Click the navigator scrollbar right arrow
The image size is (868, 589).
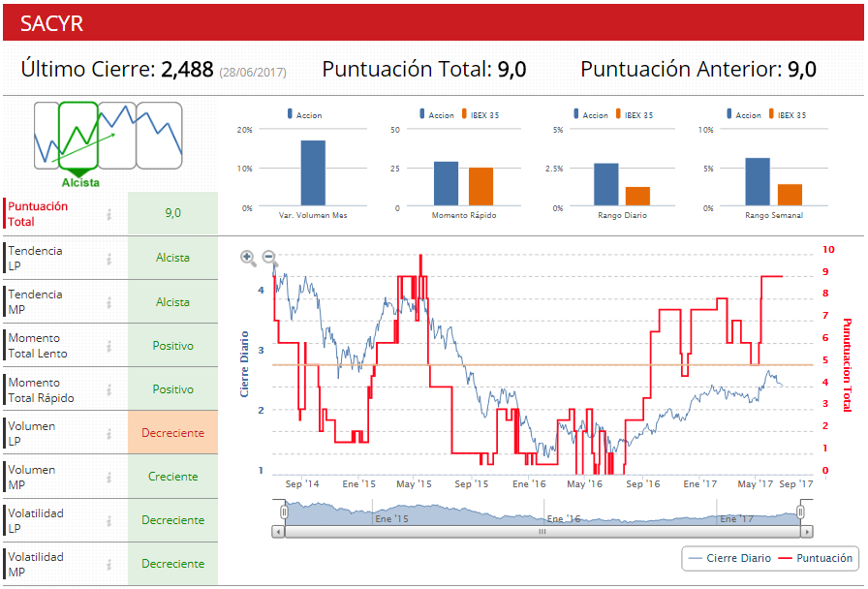(x=807, y=532)
